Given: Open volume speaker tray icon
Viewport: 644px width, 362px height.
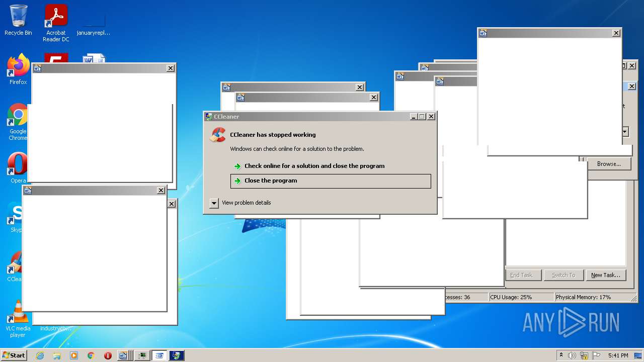Looking at the screenshot, I should 572,355.
